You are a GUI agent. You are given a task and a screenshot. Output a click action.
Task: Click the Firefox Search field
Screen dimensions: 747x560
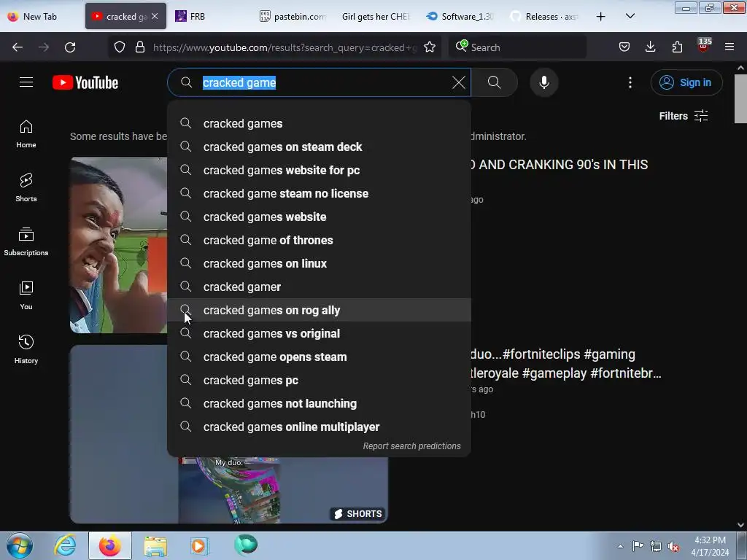(518, 47)
